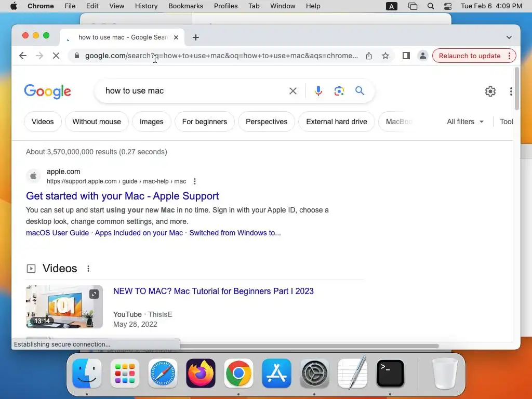Open the Apple menu
This screenshot has width=532, height=399.
[14, 6]
